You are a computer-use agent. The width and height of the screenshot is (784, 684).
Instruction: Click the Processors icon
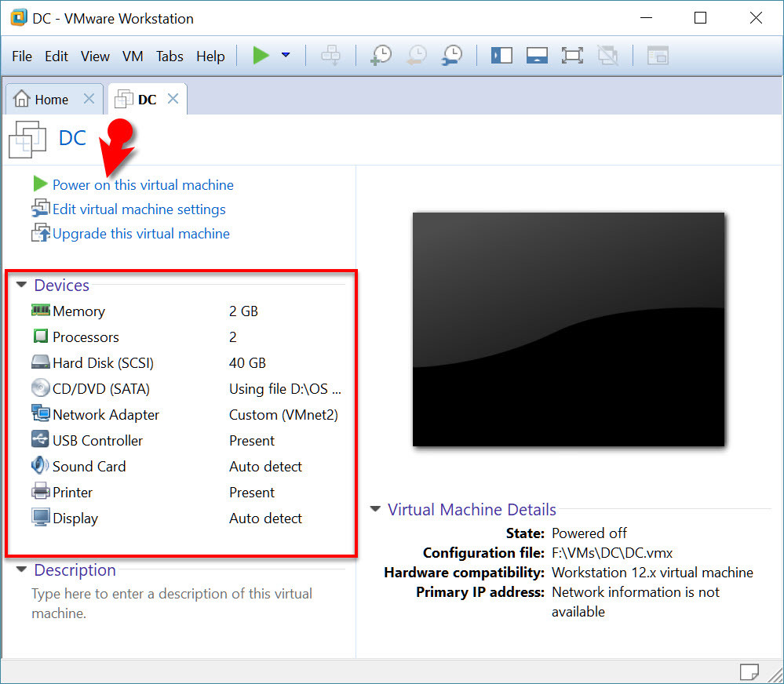[41, 337]
